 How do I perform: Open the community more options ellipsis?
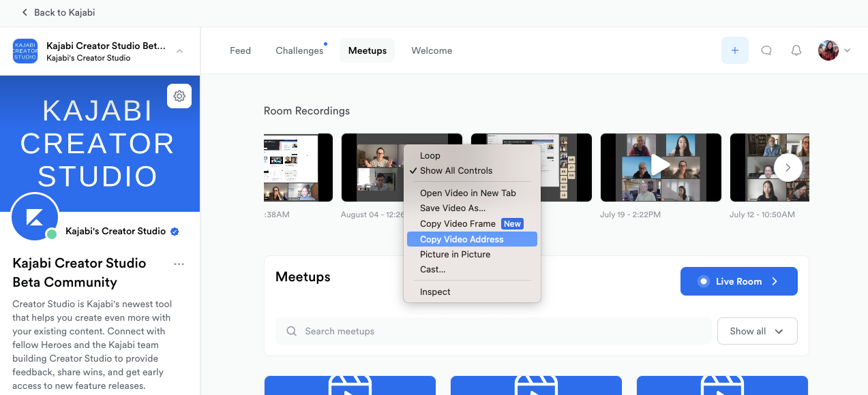(179, 264)
